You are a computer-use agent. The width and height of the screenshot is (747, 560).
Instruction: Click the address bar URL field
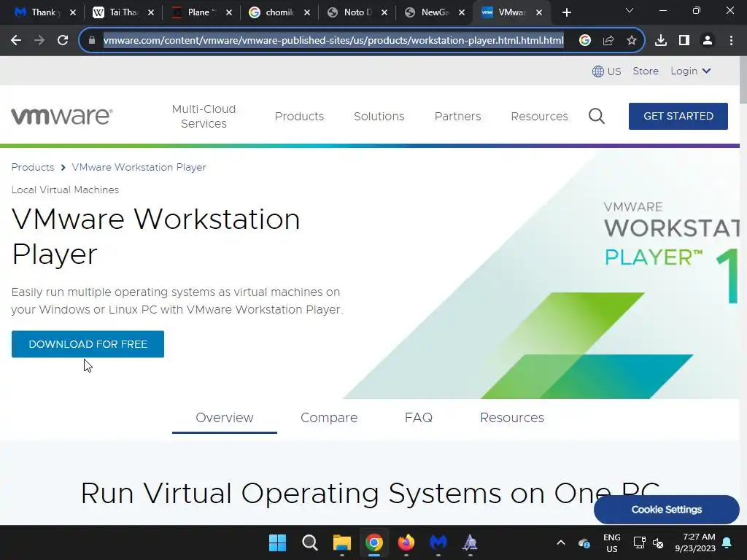(333, 41)
